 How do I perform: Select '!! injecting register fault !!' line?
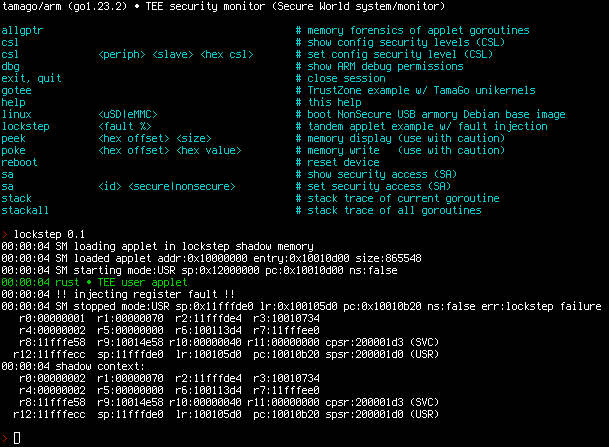click(x=118, y=294)
